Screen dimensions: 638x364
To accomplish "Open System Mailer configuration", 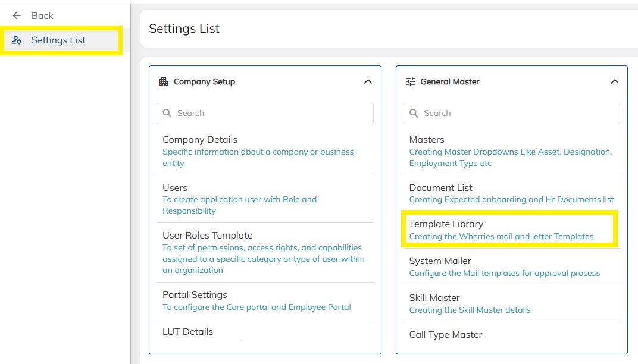I will [440, 261].
